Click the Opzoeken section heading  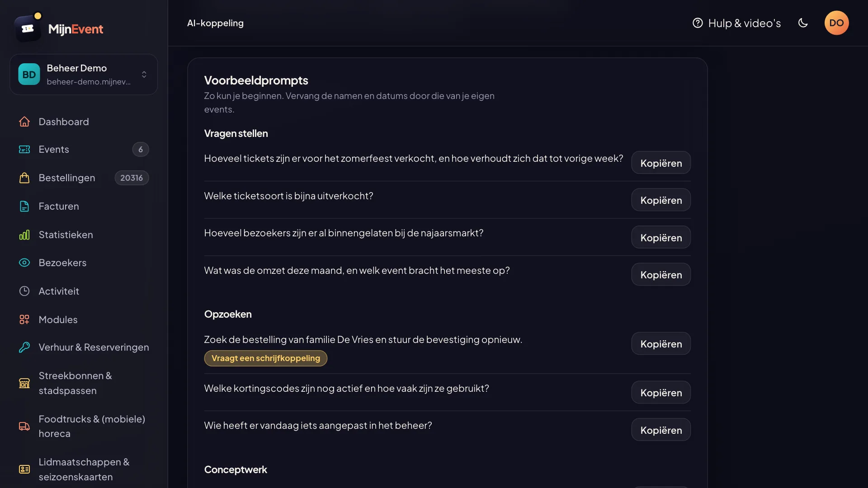pyautogui.click(x=228, y=314)
